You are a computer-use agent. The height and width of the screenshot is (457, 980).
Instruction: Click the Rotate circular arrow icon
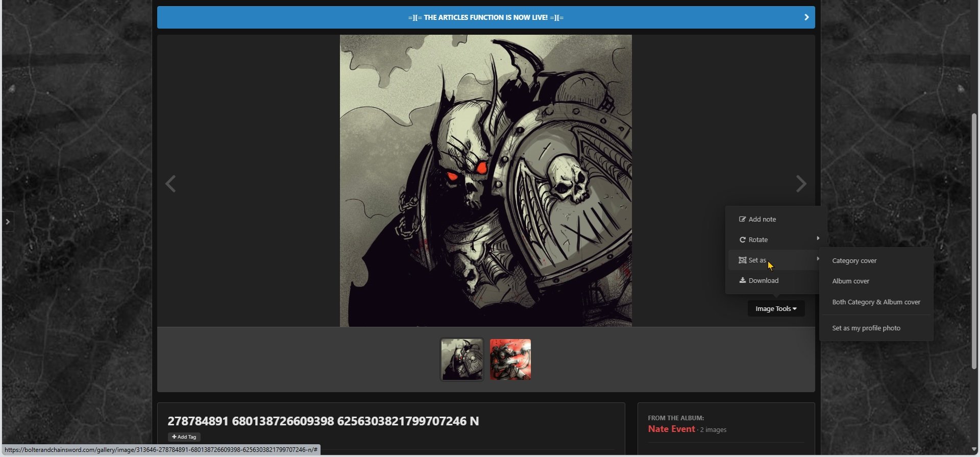(742, 239)
